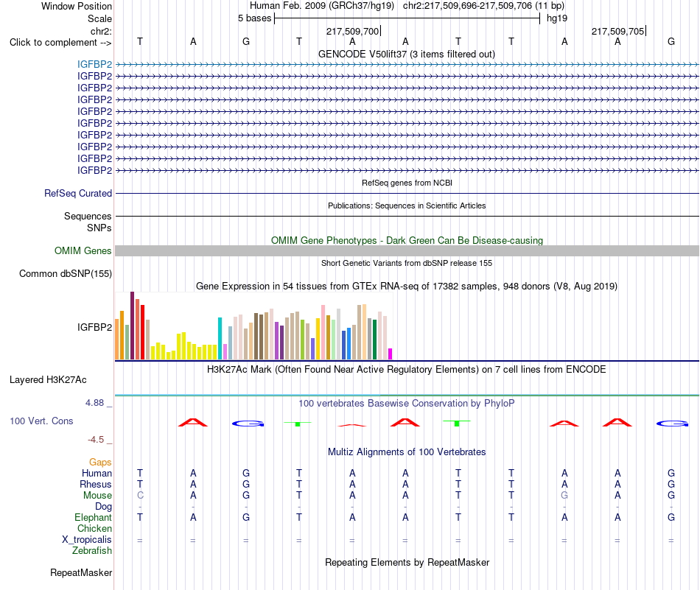This screenshot has height=590, width=700.
Task: Click the Rhesus species label
Action: coord(96,484)
